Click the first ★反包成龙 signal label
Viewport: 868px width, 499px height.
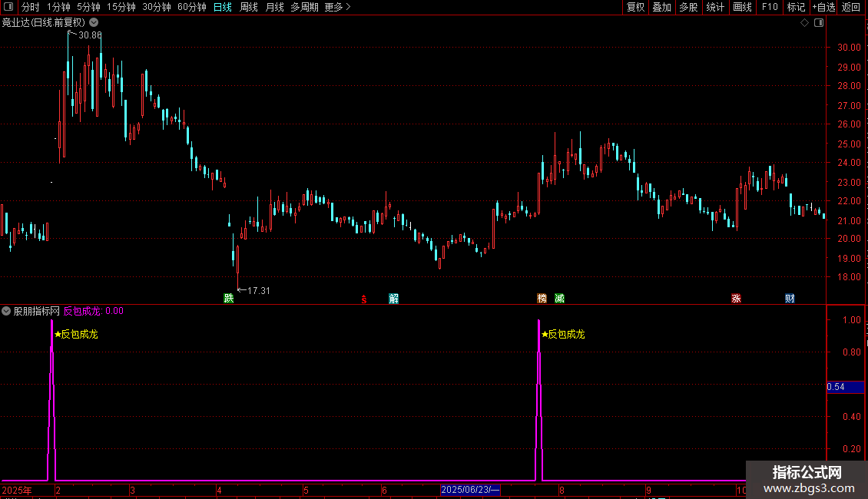coord(76,334)
